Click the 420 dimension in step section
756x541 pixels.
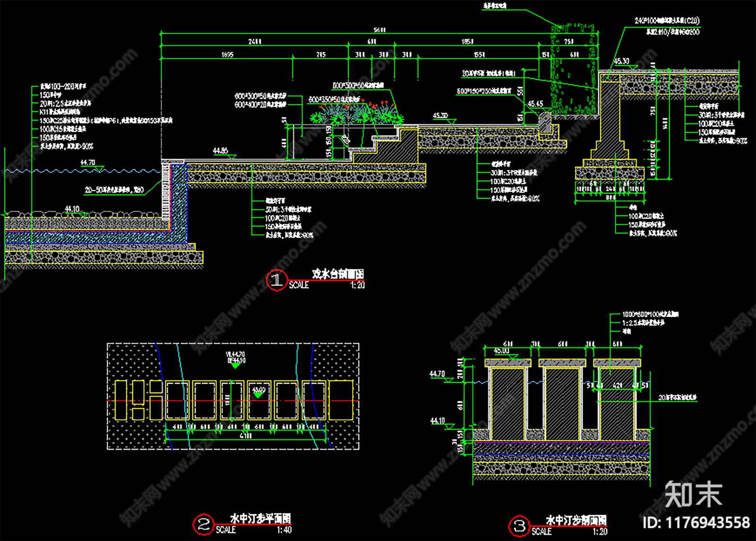pyautogui.click(x=617, y=386)
